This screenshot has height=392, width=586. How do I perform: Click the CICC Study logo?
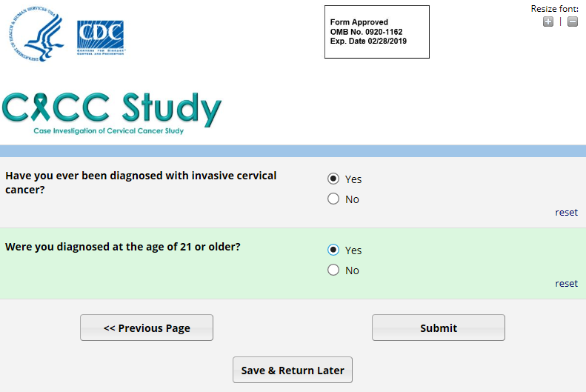111,109
